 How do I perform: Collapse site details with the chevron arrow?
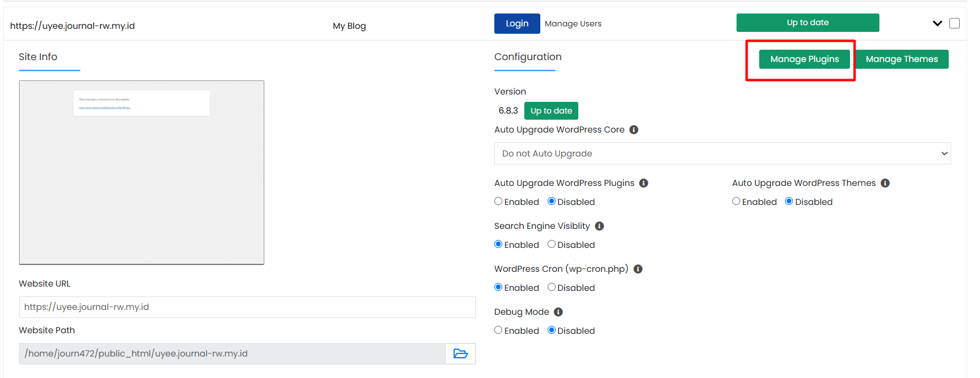[937, 23]
